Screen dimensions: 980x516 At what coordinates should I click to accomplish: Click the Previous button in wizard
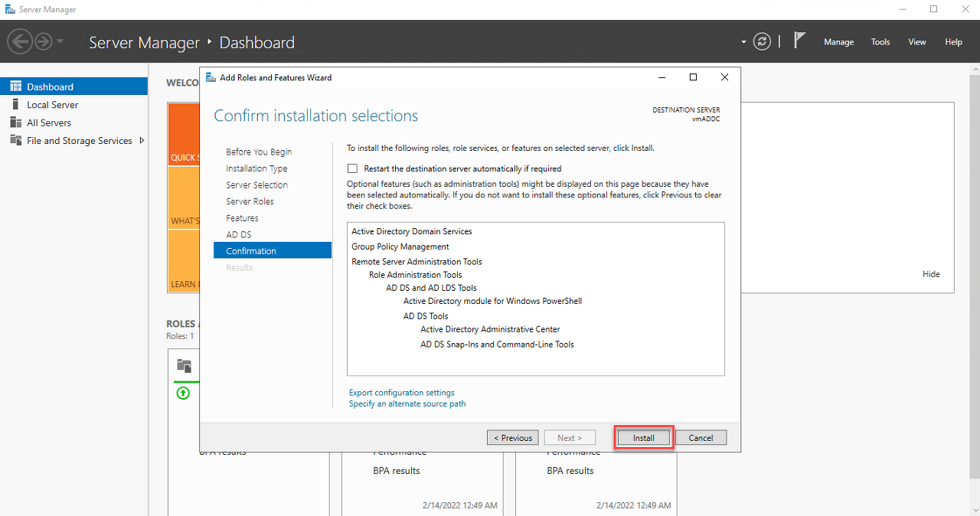[x=513, y=438]
